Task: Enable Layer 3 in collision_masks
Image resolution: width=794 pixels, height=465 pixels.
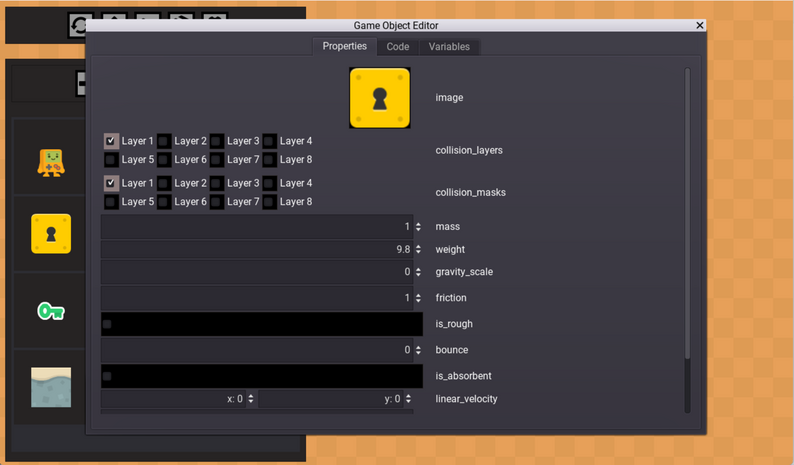Action: point(217,183)
